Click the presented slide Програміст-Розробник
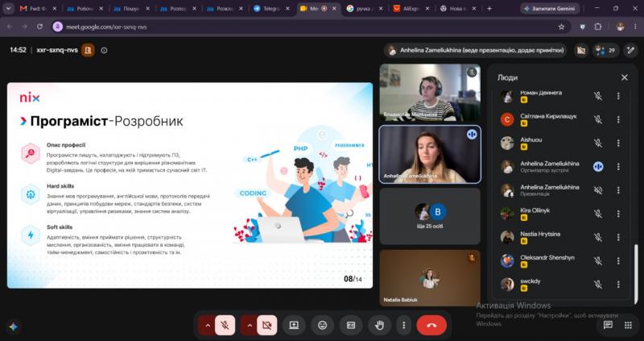The width and height of the screenshot is (644, 341). point(190,185)
